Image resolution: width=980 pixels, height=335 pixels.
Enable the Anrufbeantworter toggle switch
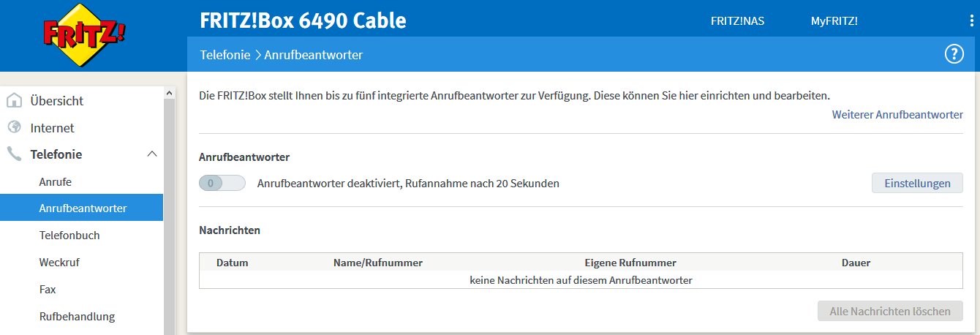click(222, 184)
